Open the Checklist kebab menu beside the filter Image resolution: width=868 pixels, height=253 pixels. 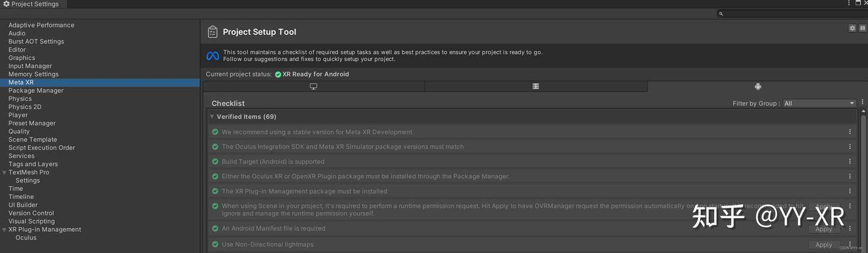click(x=863, y=103)
